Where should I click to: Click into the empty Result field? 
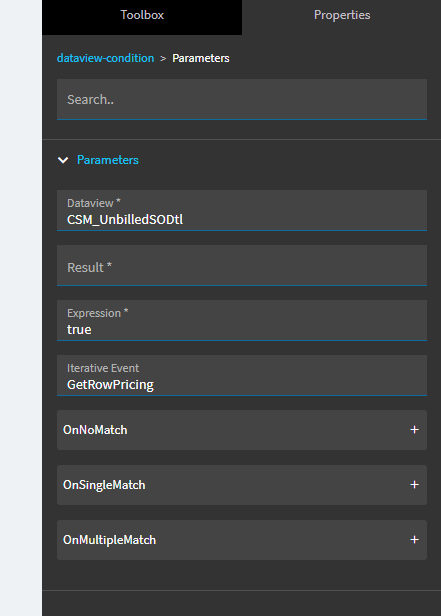point(242,266)
